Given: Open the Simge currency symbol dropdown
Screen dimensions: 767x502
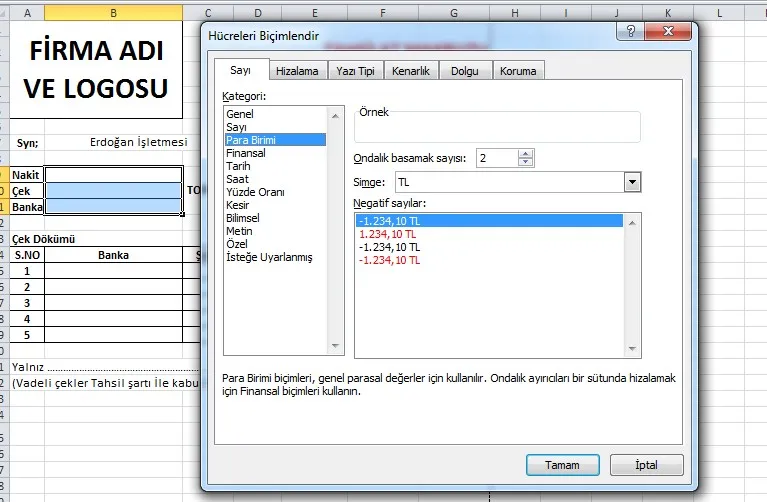Looking at the screenshot, I should (632, 183).
